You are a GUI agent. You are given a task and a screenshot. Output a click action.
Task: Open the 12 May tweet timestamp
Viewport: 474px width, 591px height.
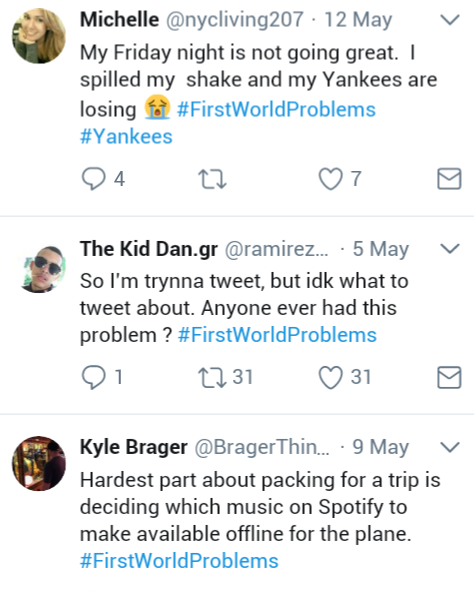[x=358, y=20]
